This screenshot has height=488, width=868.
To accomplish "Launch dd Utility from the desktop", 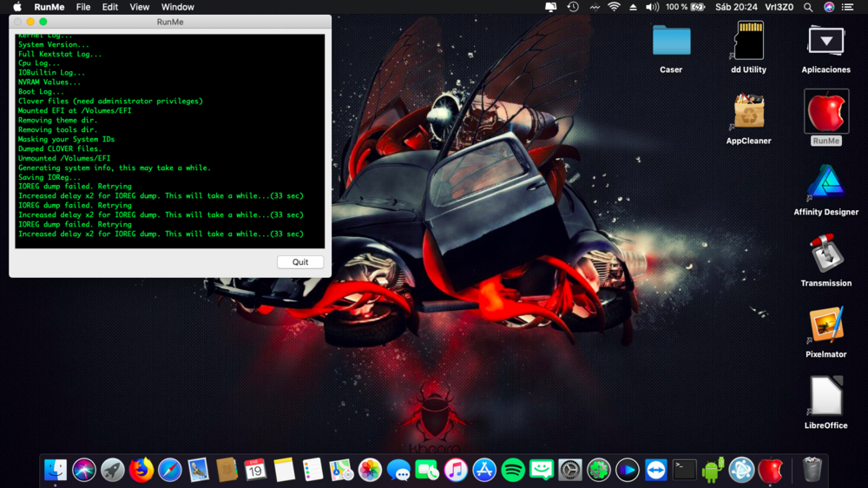I will [748, 42].
